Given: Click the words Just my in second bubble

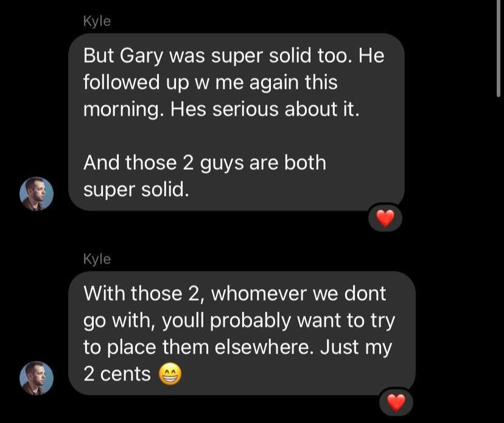Looking at the screenshot, I should point(356,348).
